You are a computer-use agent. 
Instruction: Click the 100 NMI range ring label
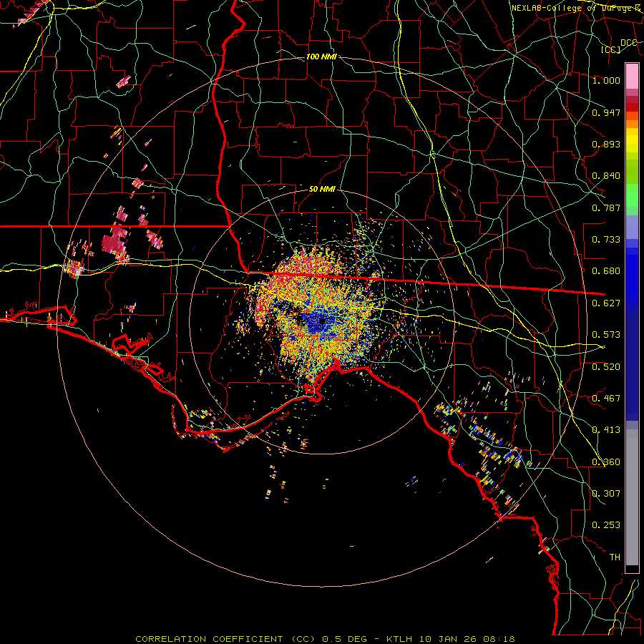pos(321,57)
